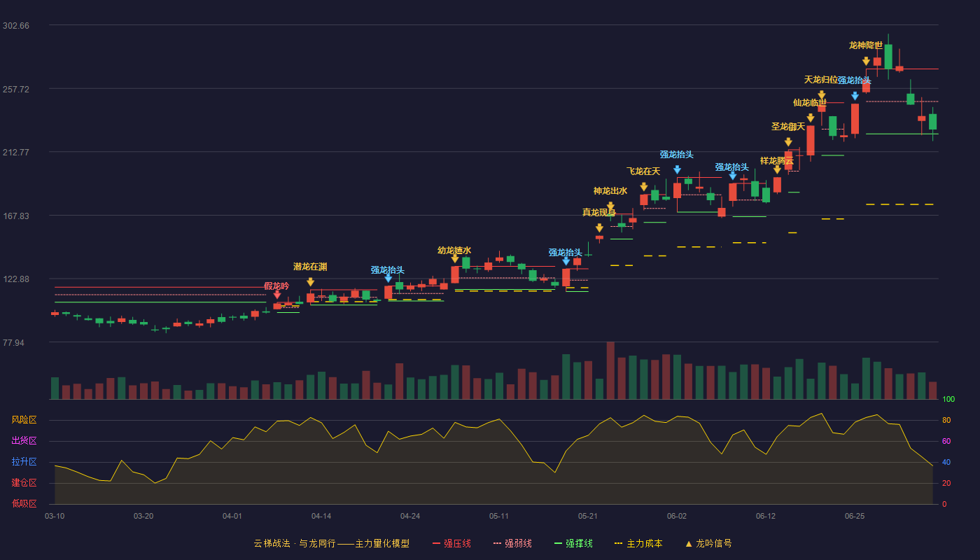
Task: Toggle the 强撑线 legend series
Action: (573, 543)
